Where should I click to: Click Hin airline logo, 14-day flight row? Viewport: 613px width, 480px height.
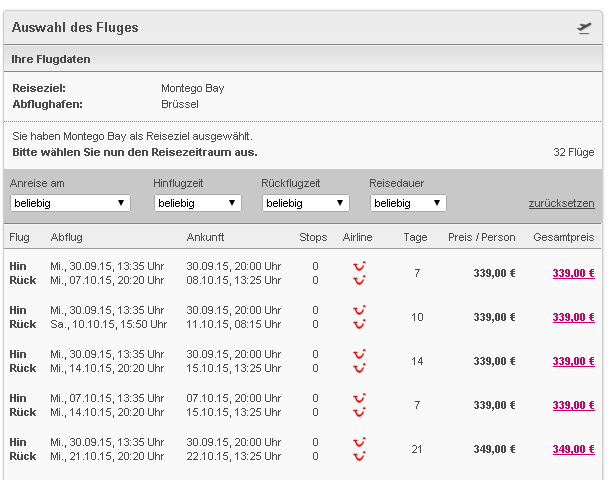359,354
